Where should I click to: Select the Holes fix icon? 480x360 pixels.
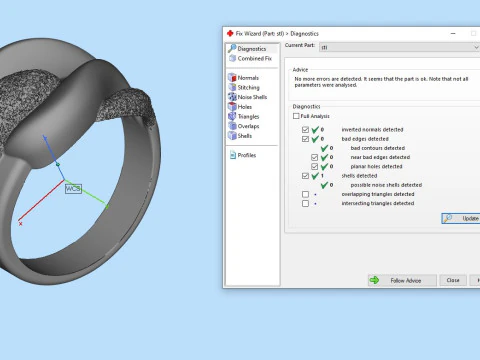tap(232, 107)
